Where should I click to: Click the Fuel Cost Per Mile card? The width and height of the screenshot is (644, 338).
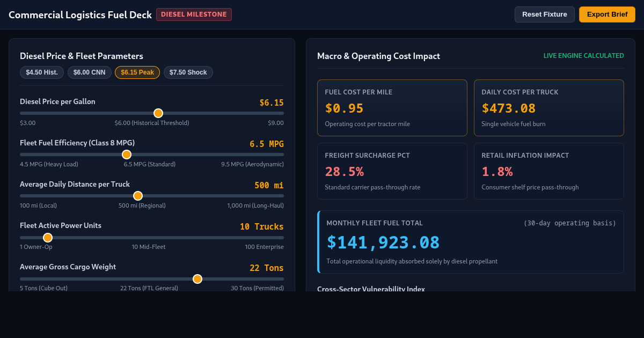pyautogui.click(x=392, y=108)
